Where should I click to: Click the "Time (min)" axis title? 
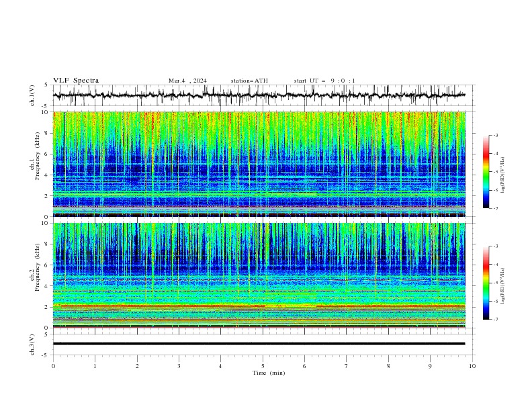point(269,373)
